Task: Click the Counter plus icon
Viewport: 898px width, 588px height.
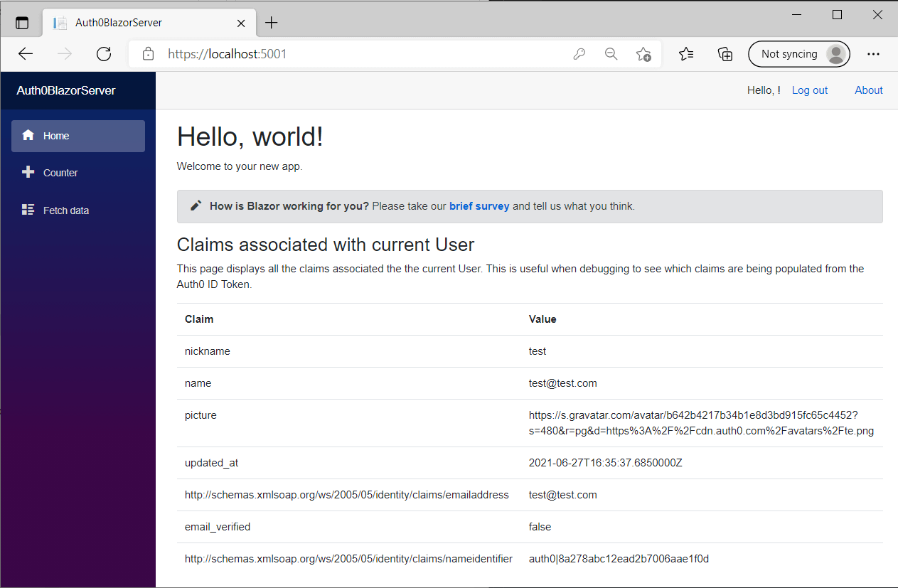Action: [28, 172]
